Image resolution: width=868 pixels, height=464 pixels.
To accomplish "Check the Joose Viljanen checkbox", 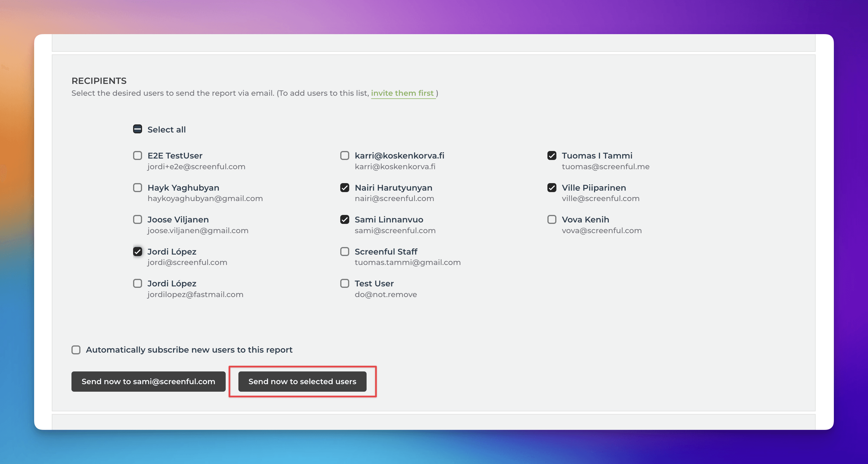I will point(137,219).
